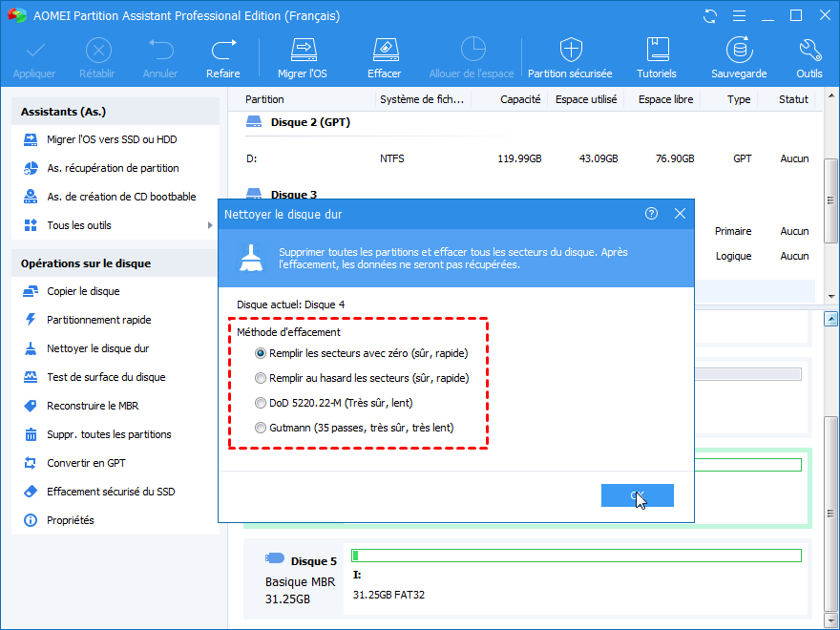
Task: Select Remplir les secteurs avec zéro option
Action: [261, 353]
